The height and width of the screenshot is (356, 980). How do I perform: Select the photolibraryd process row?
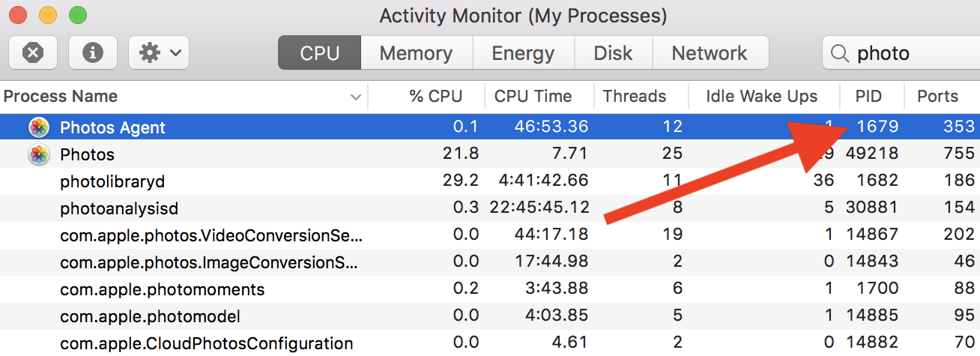[x=112, y=182]
